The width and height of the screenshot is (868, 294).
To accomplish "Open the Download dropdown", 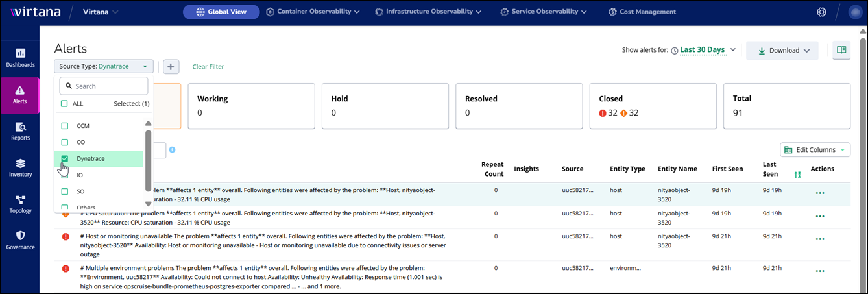I will tap(782, 50).
